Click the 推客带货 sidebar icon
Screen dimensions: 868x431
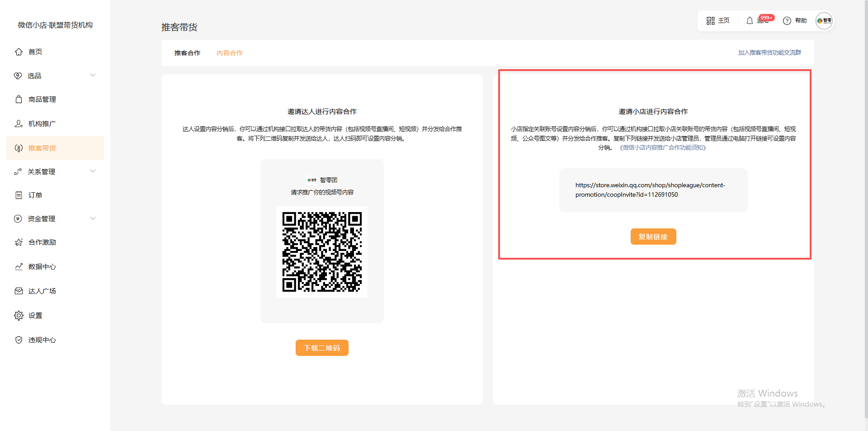tap(19, 148)
